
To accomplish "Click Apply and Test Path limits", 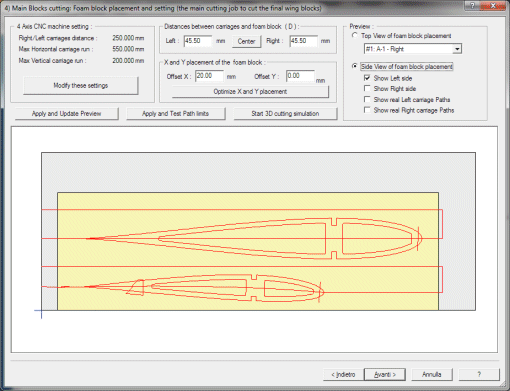I will point(175,114).
